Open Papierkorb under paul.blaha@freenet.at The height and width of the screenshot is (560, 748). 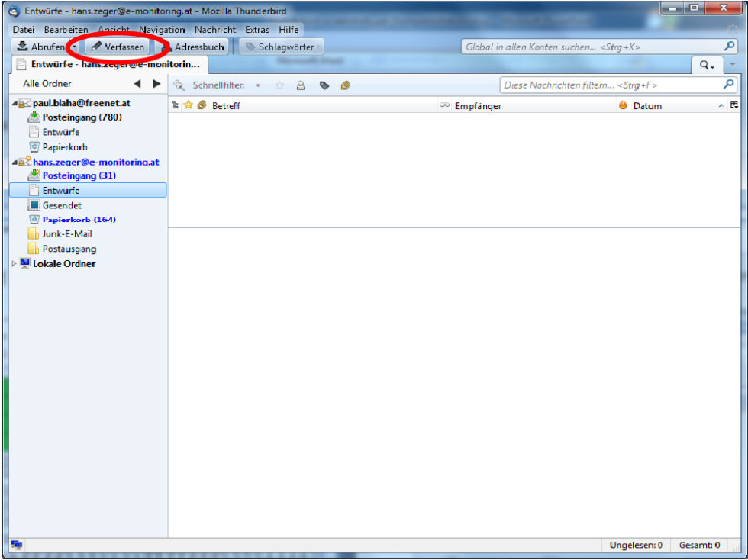(65, 147)
